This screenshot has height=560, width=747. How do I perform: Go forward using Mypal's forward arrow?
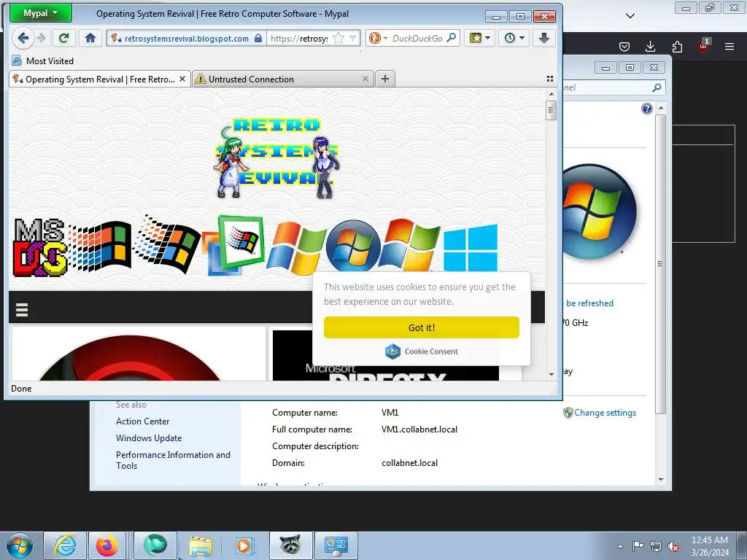(42, 38)
